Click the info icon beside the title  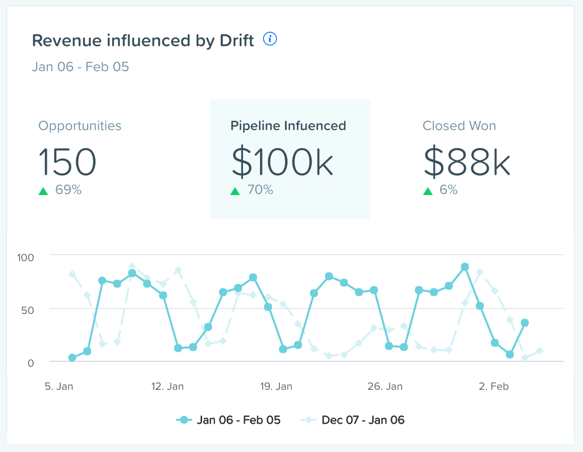click(x=270, y=39)
